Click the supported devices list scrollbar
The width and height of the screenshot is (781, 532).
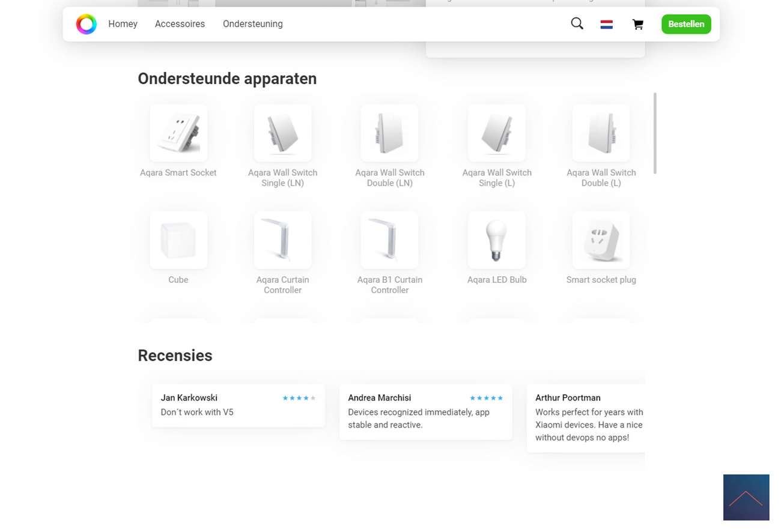(x=654, y=133)
